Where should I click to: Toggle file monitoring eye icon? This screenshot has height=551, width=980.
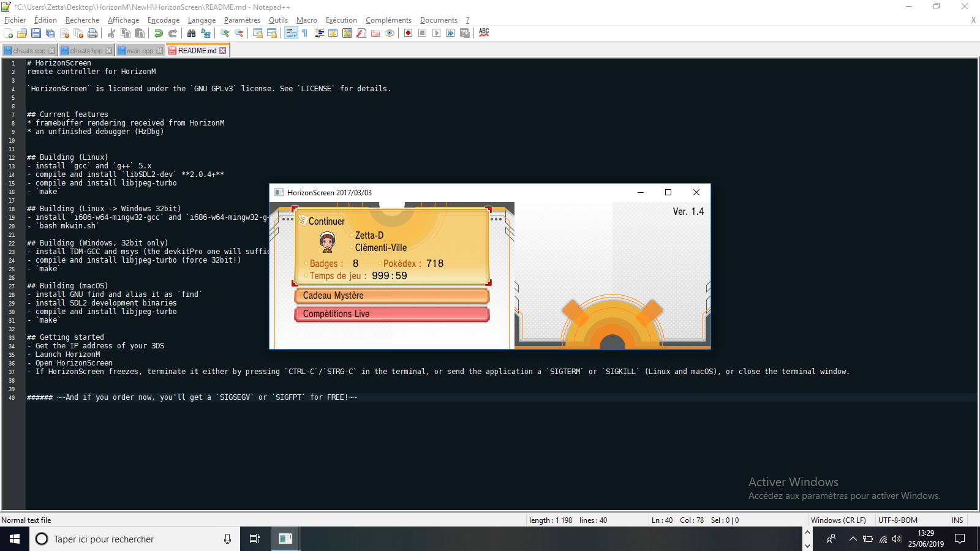point(390,33)
